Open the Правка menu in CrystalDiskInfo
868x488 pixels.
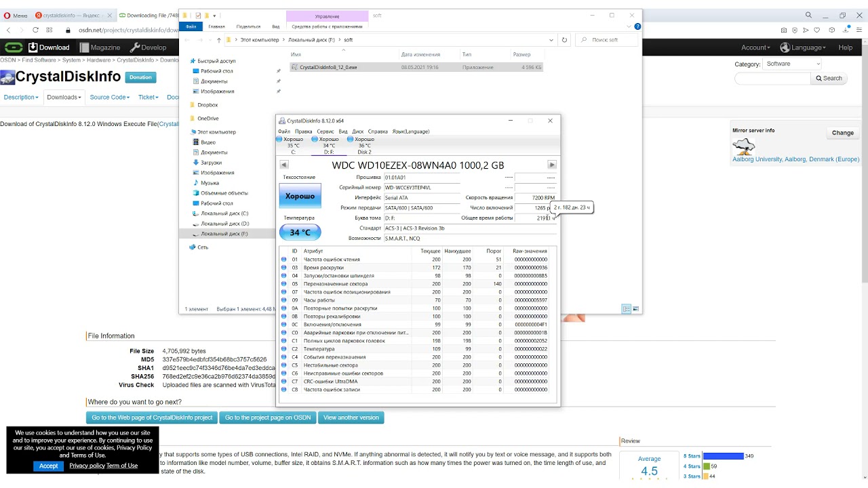(304, 131)
